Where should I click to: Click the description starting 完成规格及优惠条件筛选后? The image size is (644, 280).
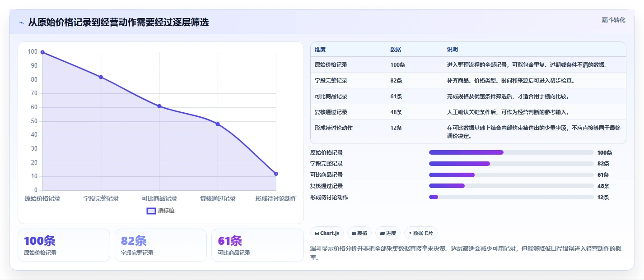coord(508,96)
